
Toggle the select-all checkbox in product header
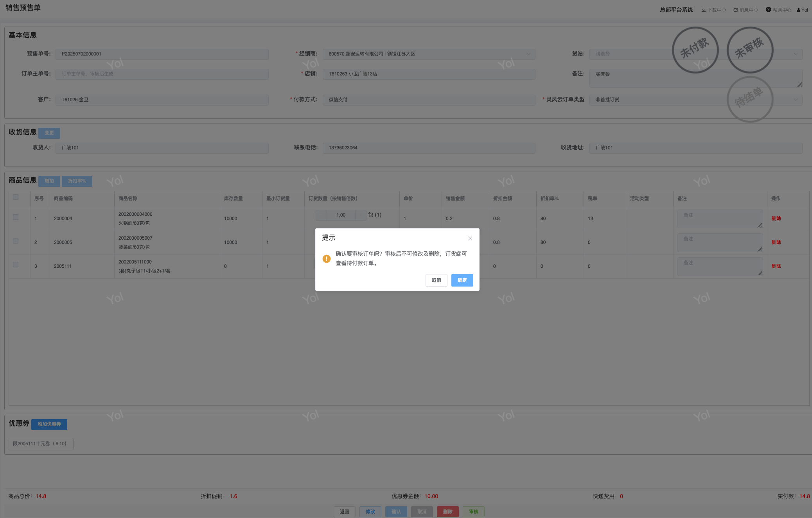16,197
